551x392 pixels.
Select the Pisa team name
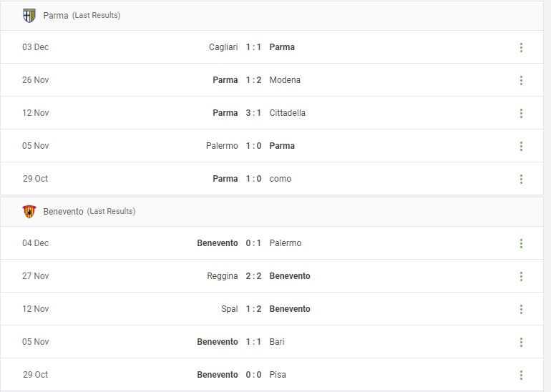tap(278, 374)
